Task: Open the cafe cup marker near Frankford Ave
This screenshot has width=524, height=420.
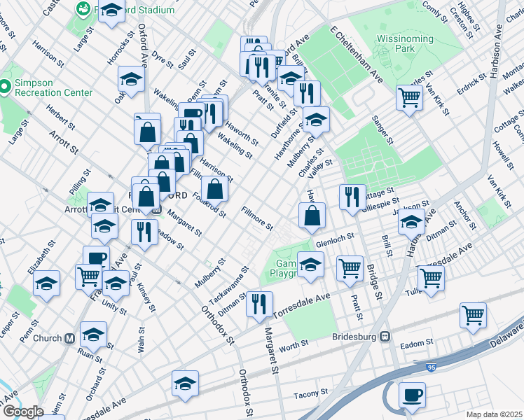Action: [x=97, y=256]
